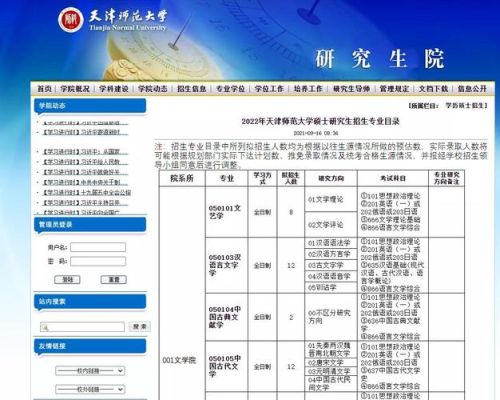Click the enrollment number 2 for 中国古典文献学
Image resolution: width=500 pixels, height=400 pixels.
tap(291, 317)
